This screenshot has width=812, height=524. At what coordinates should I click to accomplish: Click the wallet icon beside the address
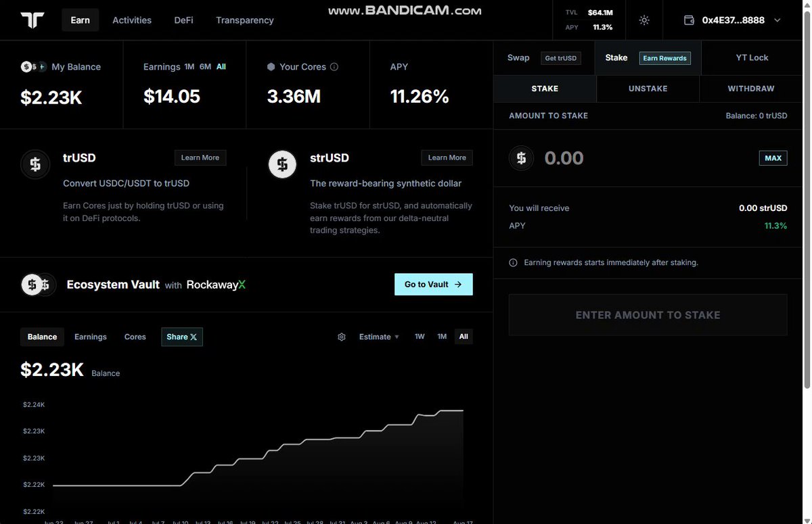tap(690, 20)
